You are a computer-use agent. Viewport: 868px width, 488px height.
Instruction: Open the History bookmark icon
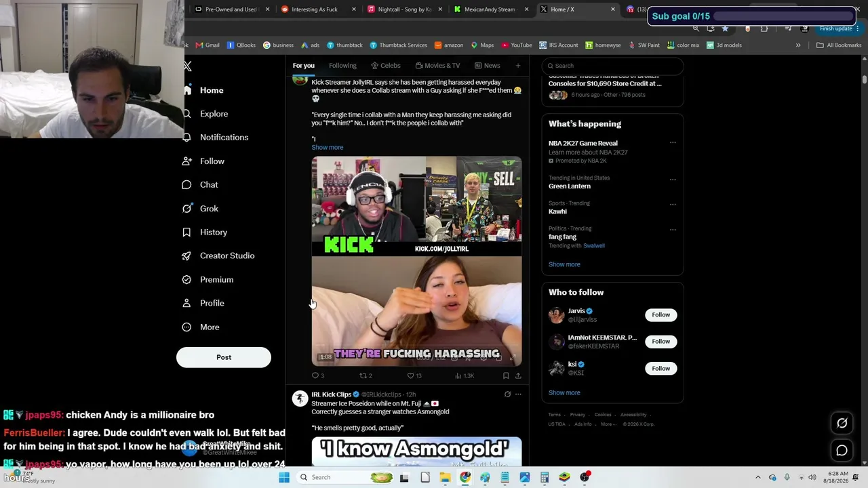187,232
